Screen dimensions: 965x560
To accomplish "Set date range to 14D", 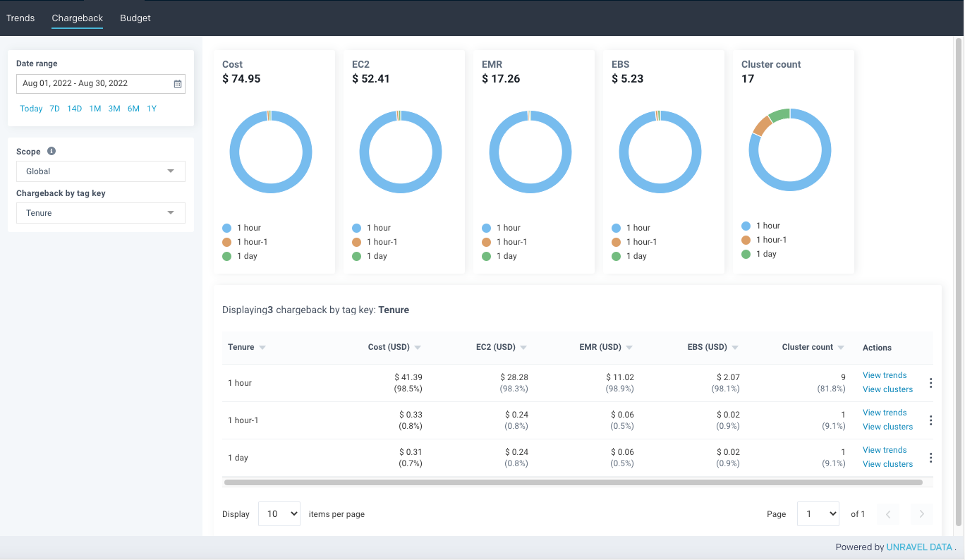I will (75, 109).
